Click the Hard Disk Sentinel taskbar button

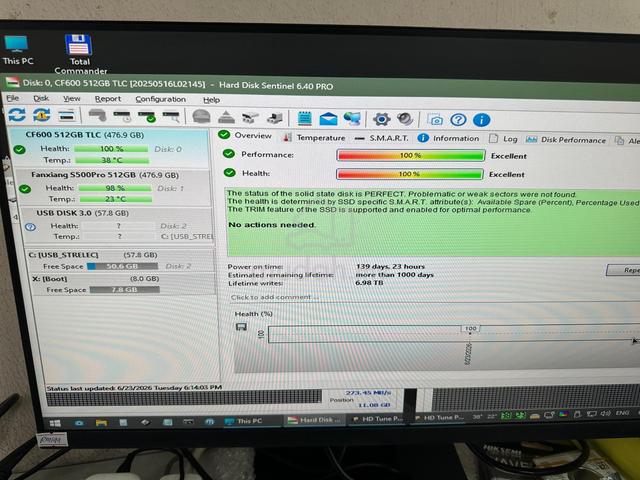[316, 420]
